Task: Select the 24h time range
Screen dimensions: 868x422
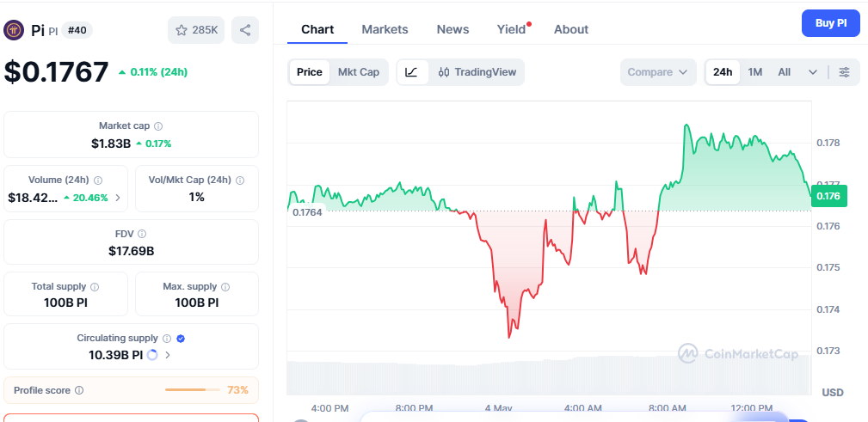Action: (723, 72)
